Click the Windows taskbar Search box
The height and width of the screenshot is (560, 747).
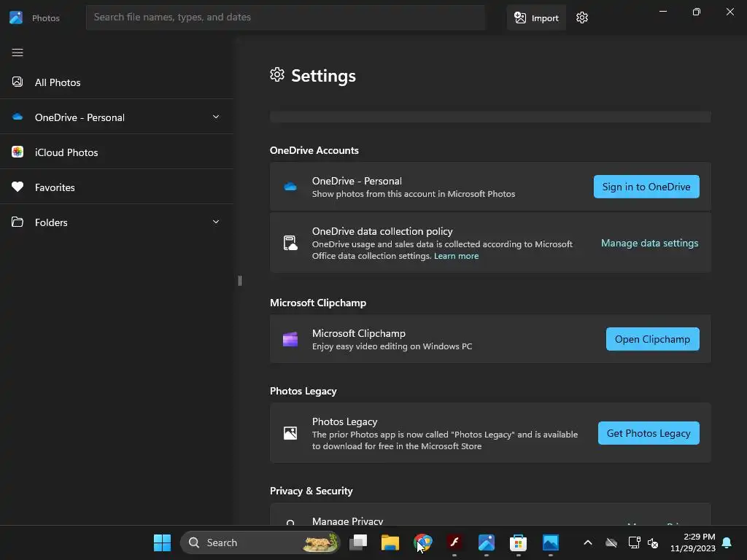tap(260, 542)
